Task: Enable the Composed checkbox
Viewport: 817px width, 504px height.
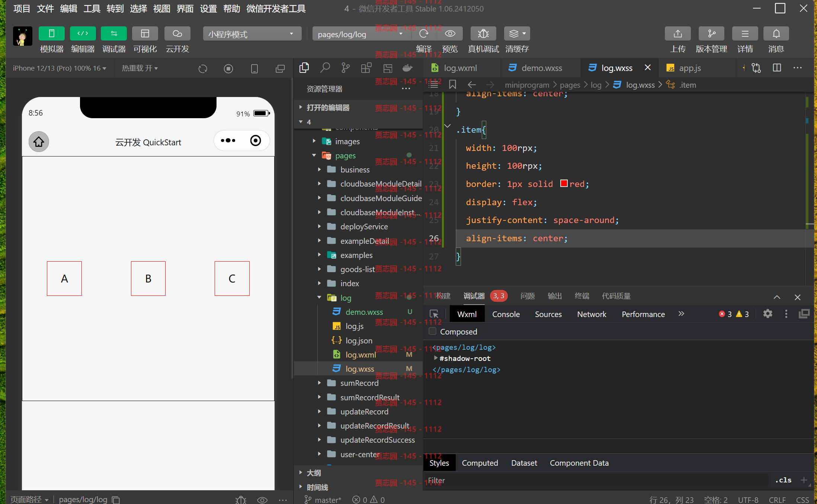Action: pyautogui.click(x=432, y=331)
